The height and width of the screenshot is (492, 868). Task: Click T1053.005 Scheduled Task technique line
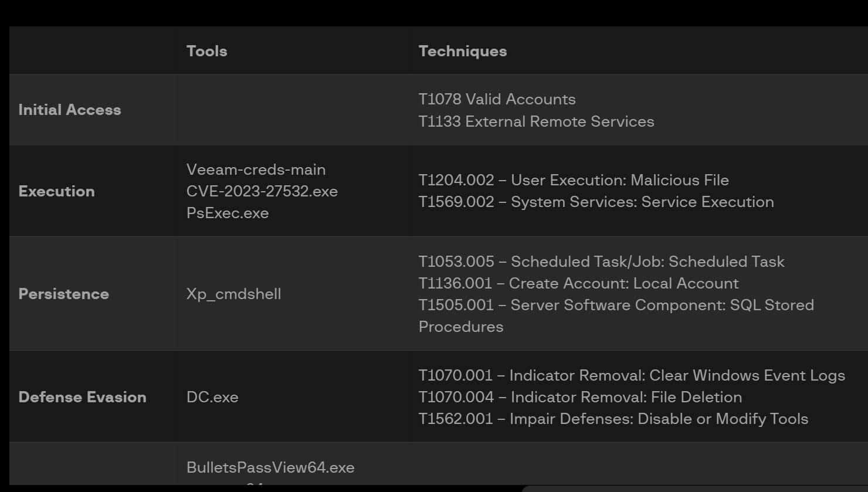(x=601, y=262)
